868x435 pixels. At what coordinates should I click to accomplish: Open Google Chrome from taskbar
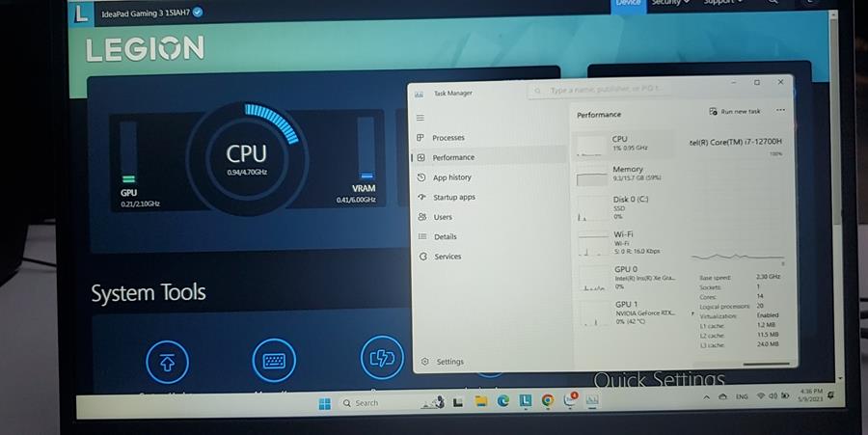548,400
